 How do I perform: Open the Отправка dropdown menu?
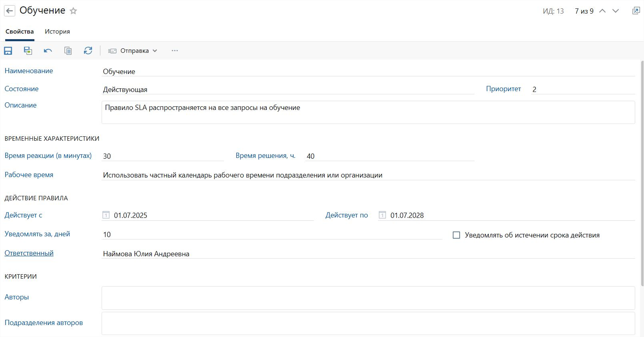tap(133, 51)
